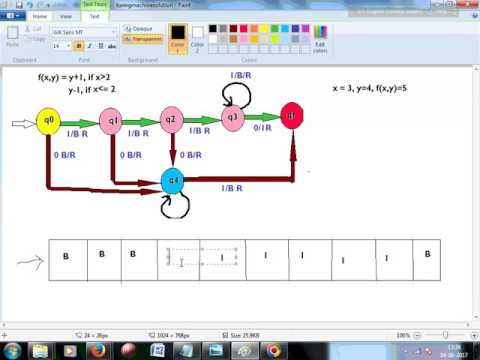Pick the black palette swatch

coord(213,29)
